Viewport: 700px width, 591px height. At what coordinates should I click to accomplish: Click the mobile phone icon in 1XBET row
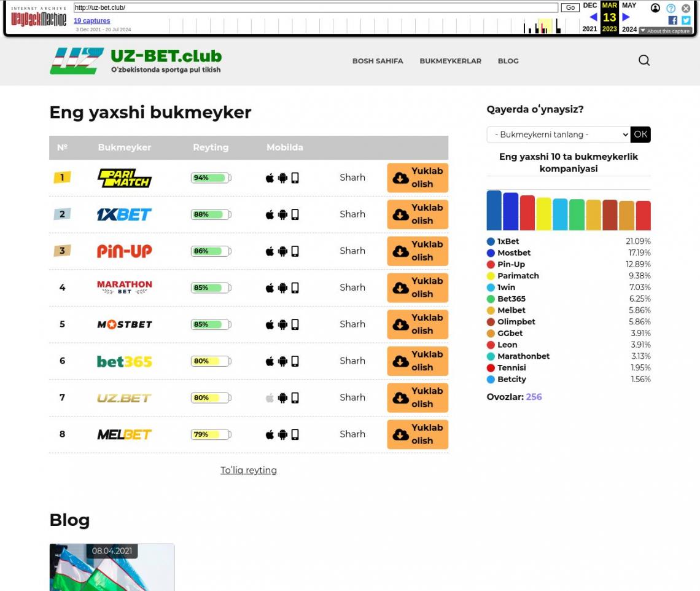coord(295,214)
